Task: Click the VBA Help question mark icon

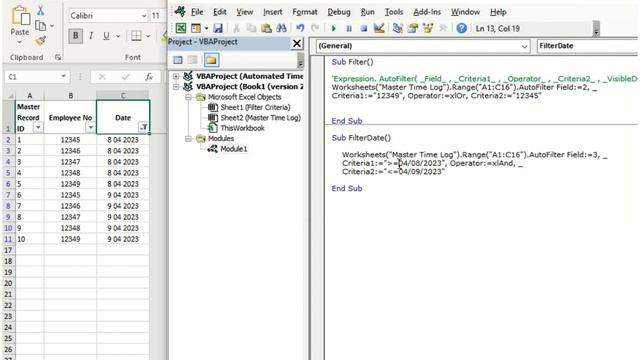Action: (x=461, y=28)
